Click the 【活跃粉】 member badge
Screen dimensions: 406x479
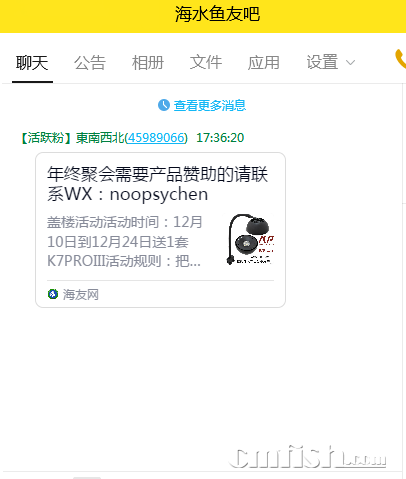(46, 138)
